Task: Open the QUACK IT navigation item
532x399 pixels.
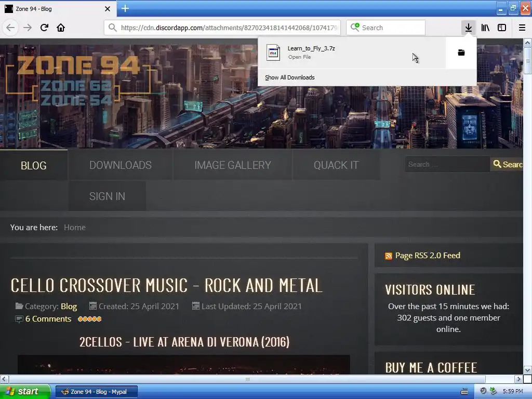Action: click(336, 165)
